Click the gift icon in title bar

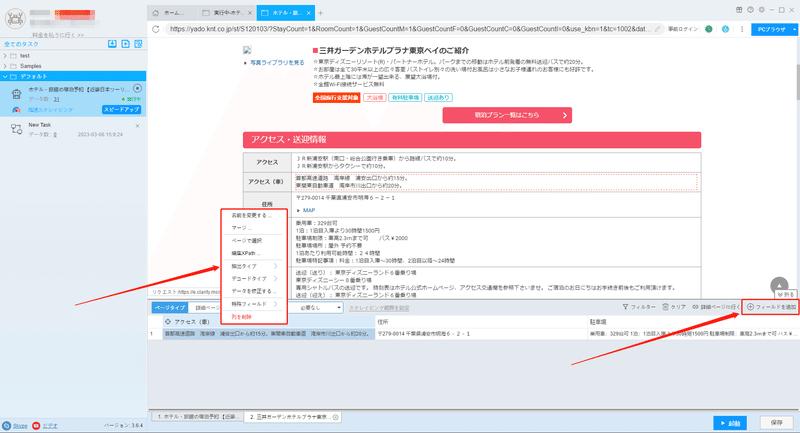(739, 10)
